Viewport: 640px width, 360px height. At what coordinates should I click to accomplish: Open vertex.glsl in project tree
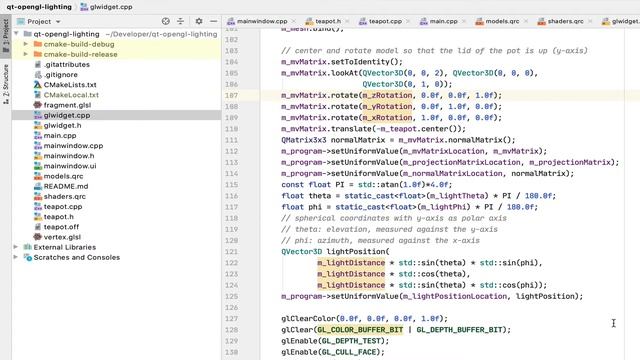[x=62, y=237]
